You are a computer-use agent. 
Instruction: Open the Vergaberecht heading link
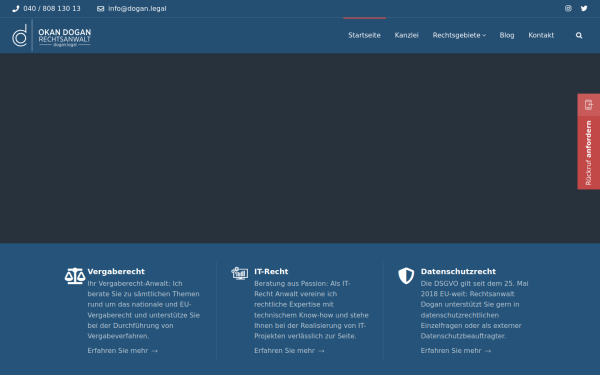(116, 271)
